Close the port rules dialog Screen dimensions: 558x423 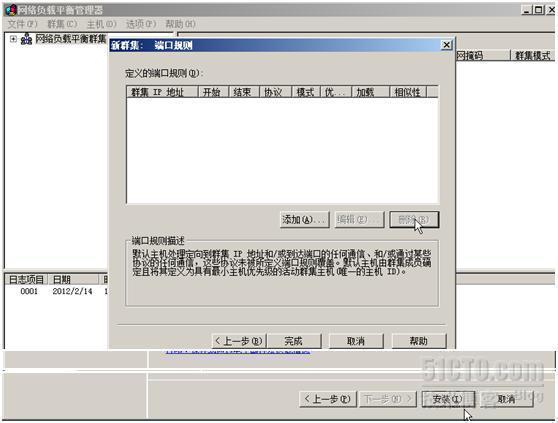446,45
